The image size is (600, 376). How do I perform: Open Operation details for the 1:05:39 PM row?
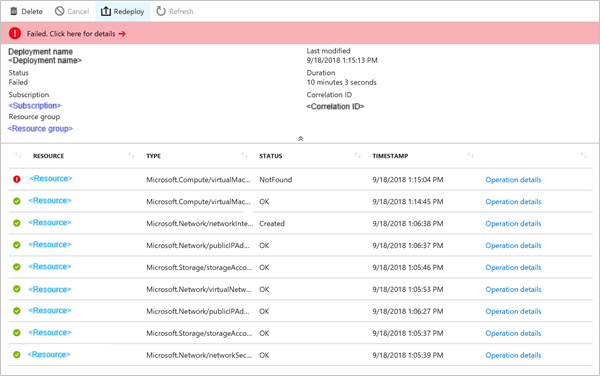coord(513,355)
